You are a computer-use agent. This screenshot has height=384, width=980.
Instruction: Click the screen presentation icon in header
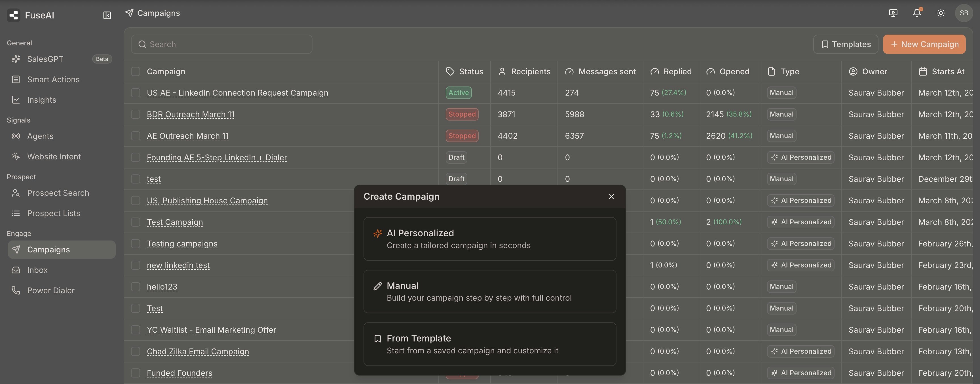893,13
